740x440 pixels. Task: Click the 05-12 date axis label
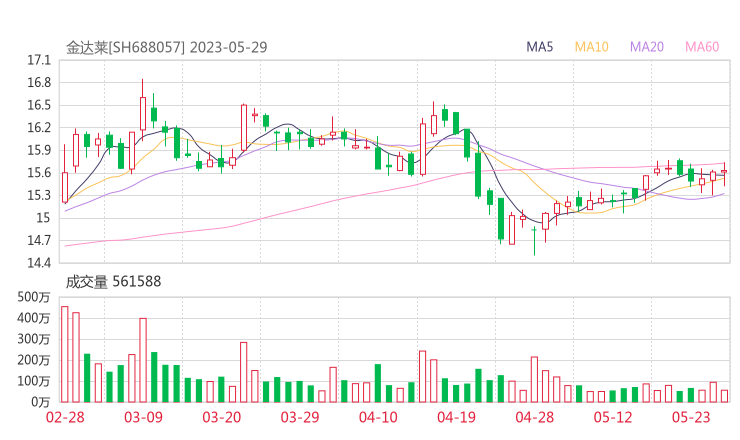tap(613, 417)
